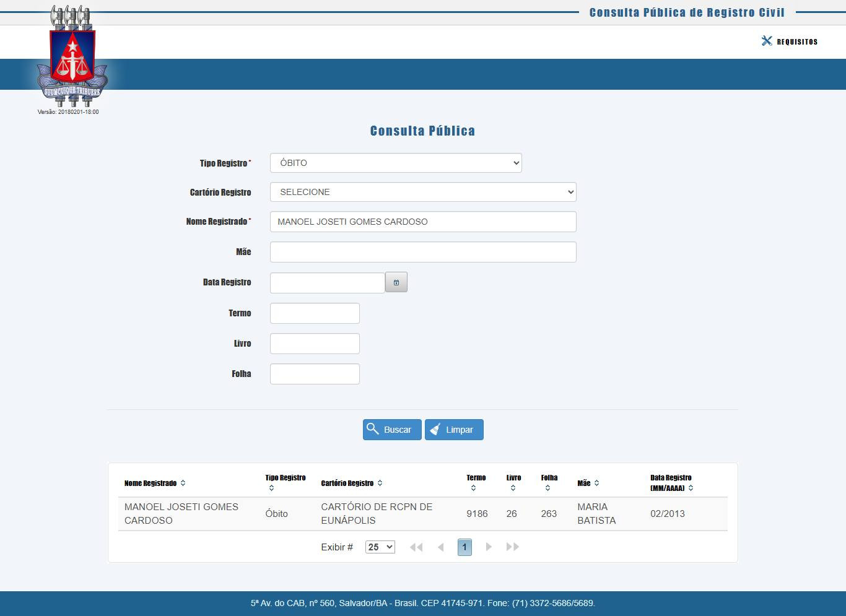Sort table by Livro column arrows
846x616 pixels.
tap(513, 488)
